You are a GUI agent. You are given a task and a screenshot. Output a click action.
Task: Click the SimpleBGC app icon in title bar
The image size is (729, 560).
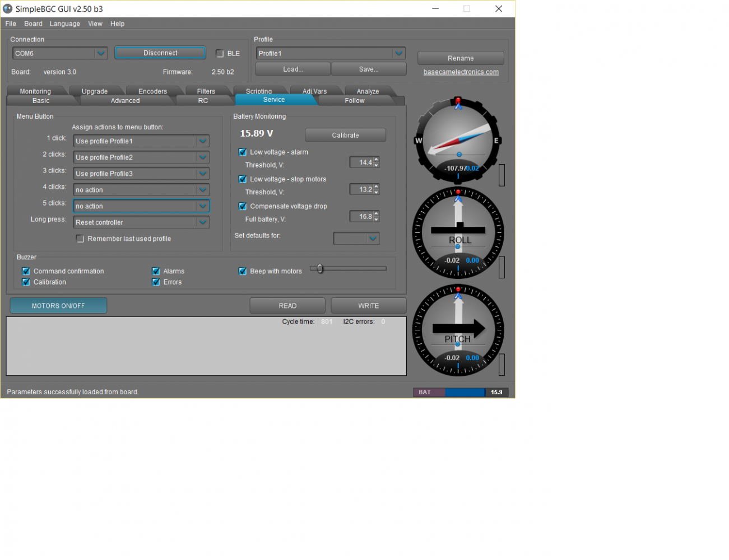(8, 9)
